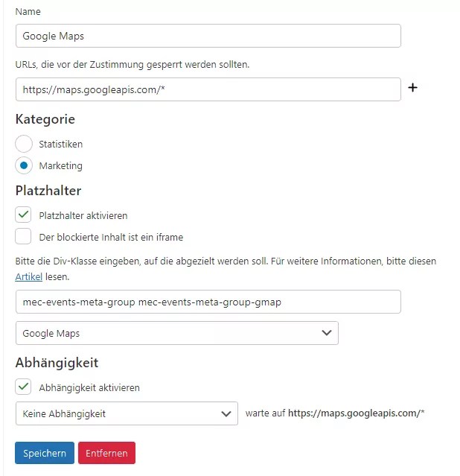The image size is (460, 476).
Task: Toggle the Abhängigkeit aktivieren checkbox
Action: [24, 387]
